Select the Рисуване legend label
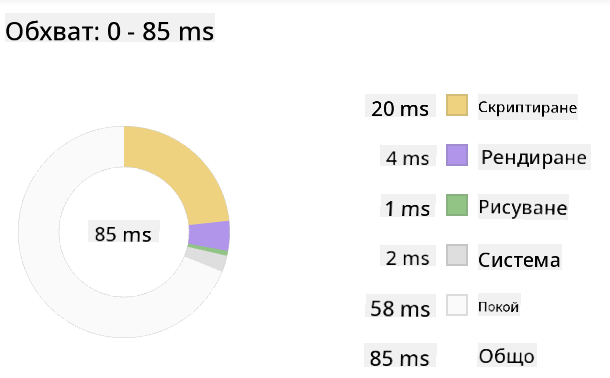The height and width of the screenshot is (378, 610). coord(523,207)
